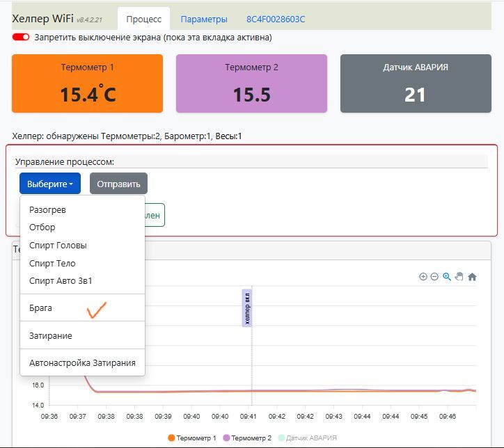504x448 pixels.
Task: Click the 'хелпер вкл' chart annotation marker
Action: pyautogui.click(x=247, y=308)
